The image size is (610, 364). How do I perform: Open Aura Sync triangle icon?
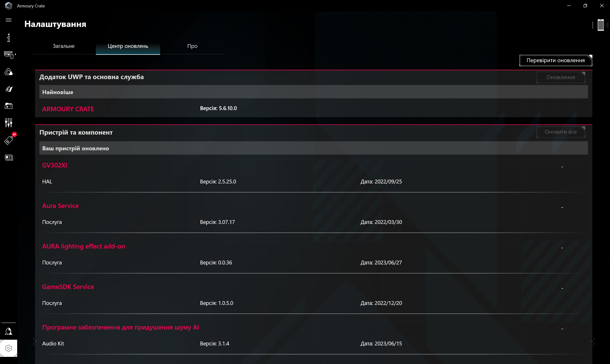point(9,72)
